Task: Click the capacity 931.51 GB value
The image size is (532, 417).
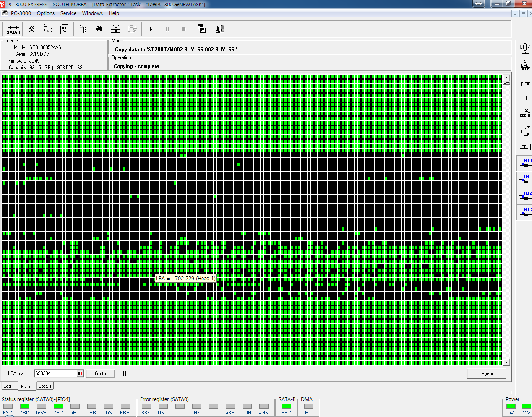Action: pyautogui.click(x=57, y=68)
